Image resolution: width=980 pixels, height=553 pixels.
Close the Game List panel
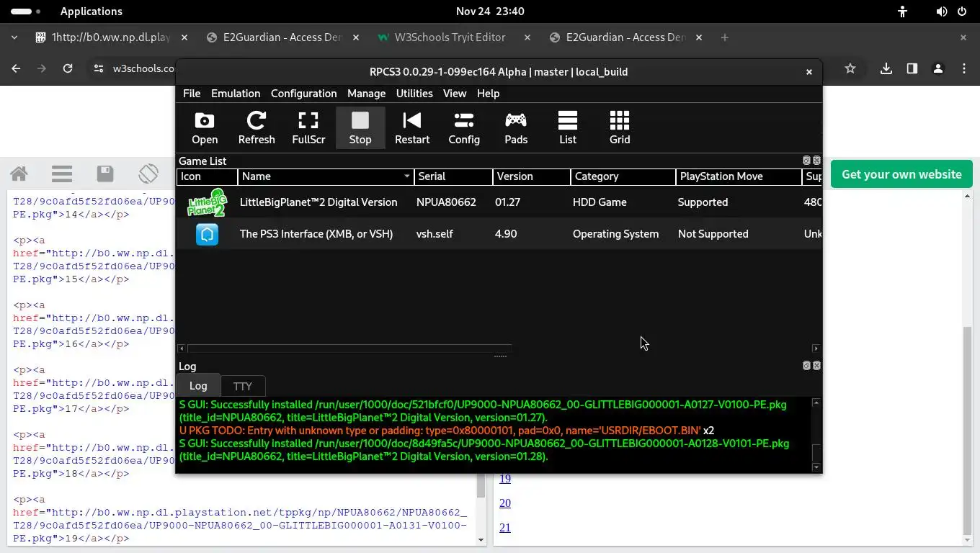tap(816, 161)
